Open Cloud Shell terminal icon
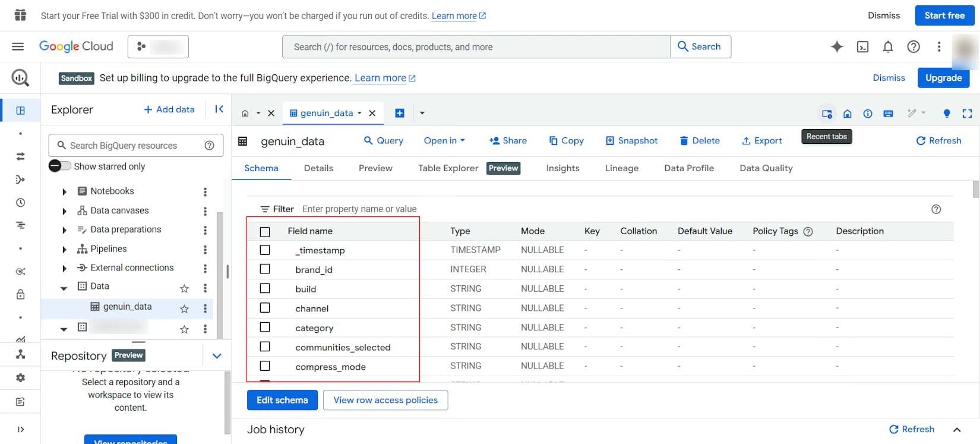Image resolution: width=980 pixels, height=444 pixels. (x=862, y=47)
